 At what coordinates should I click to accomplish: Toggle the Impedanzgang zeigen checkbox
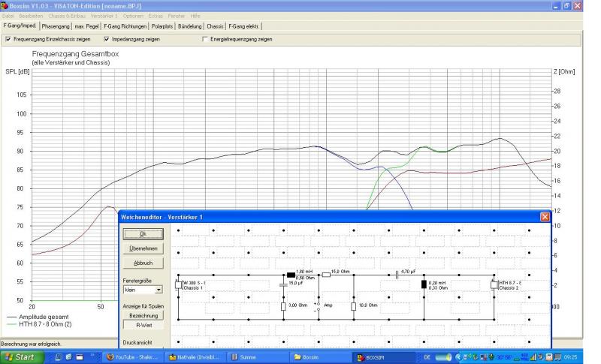106,38
